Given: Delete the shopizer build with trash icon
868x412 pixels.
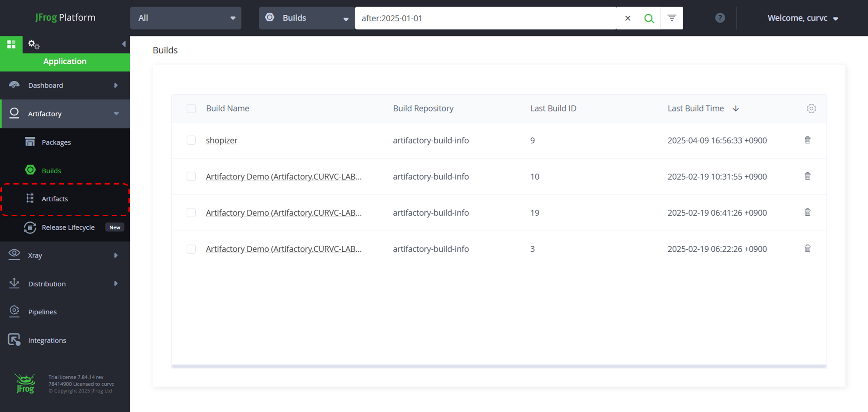Looking at the screenshot, I should click(808, 140).
